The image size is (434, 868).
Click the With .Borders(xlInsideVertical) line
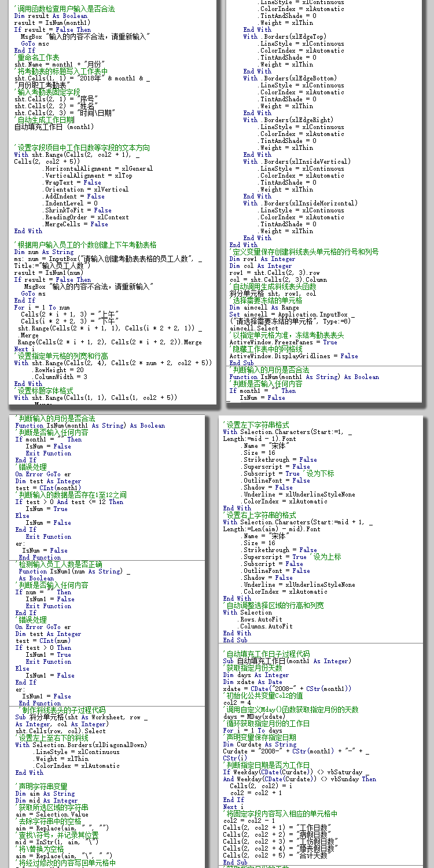297,161
